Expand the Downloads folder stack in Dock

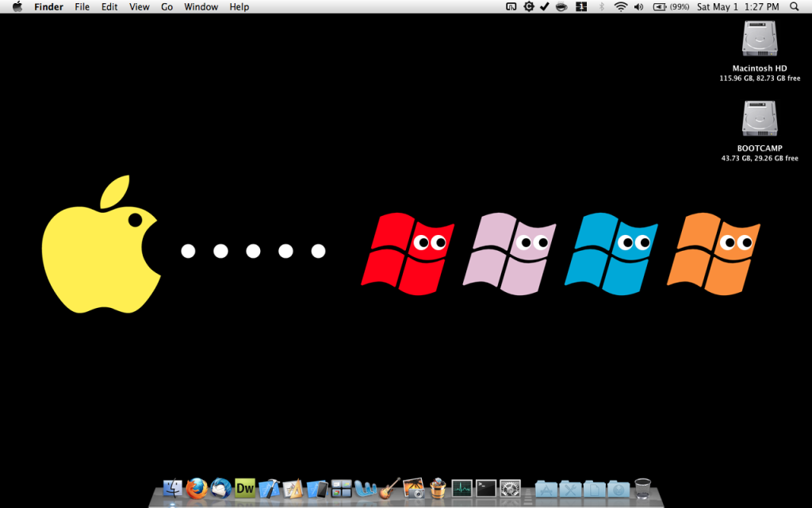[619, 489]
